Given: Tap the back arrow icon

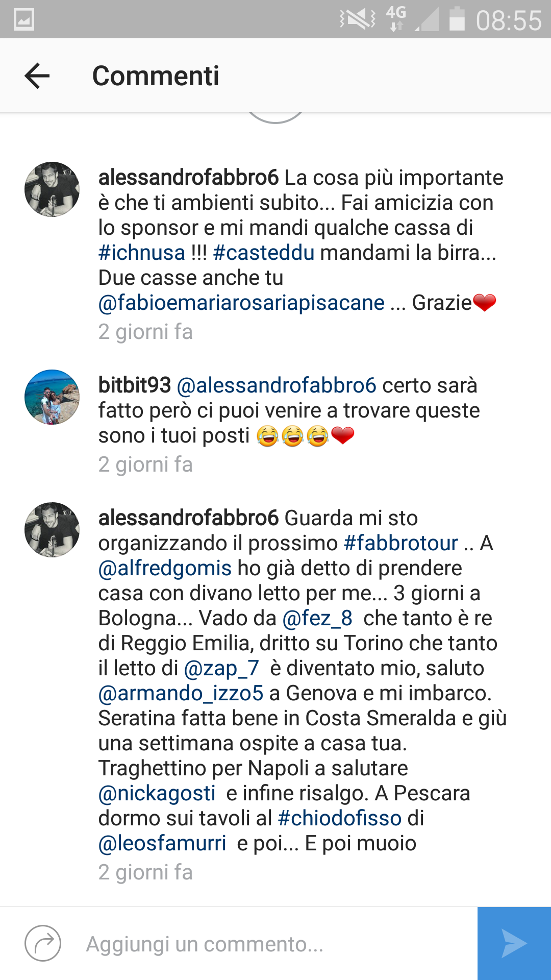Looking at the screenshot, I should click(x=37, y=76).
